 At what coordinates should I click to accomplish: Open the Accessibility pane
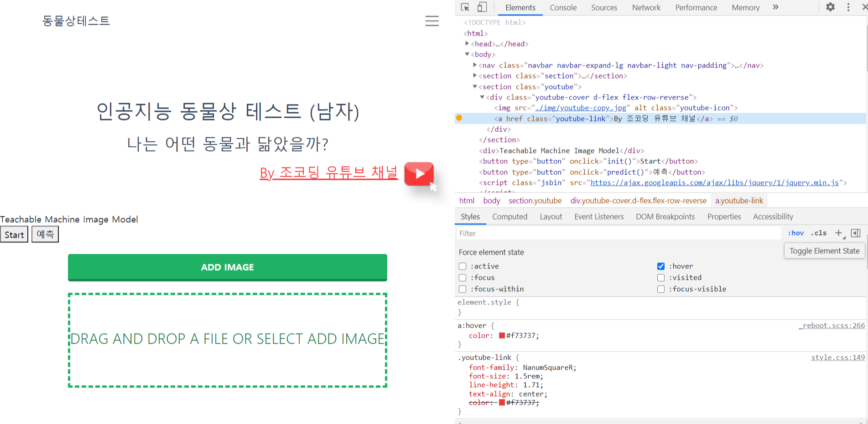[773, 217]
